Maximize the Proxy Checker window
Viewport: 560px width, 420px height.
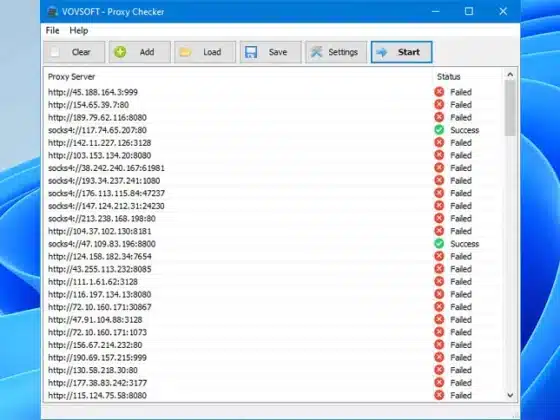(x=469, y=11)
